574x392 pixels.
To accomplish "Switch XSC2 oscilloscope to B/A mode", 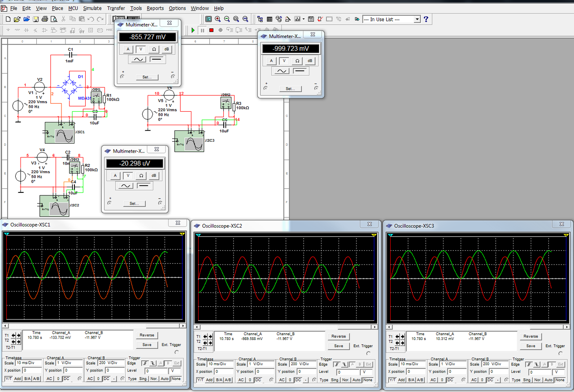I will coord(219,380).
